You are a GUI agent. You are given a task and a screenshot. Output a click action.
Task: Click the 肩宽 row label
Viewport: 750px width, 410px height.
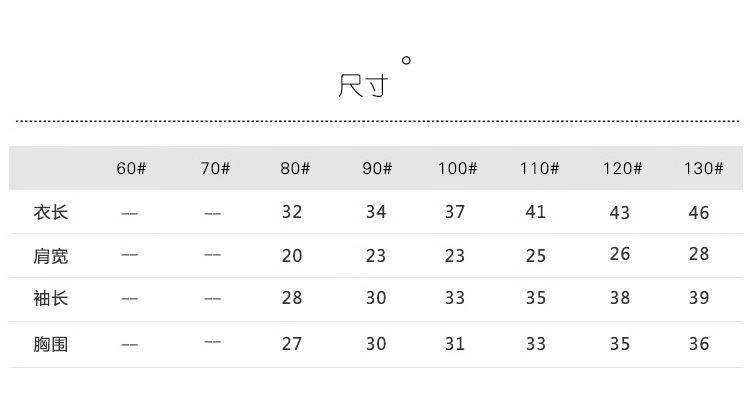coord(51,256)
